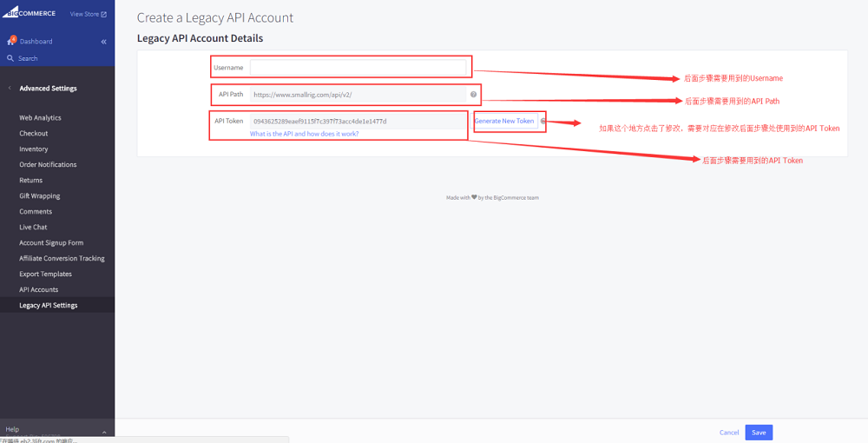Image resolution: width=868 pixels, height=443 pixels.
Task: Open Order Notifications settings
Action: tap(48, 165)
